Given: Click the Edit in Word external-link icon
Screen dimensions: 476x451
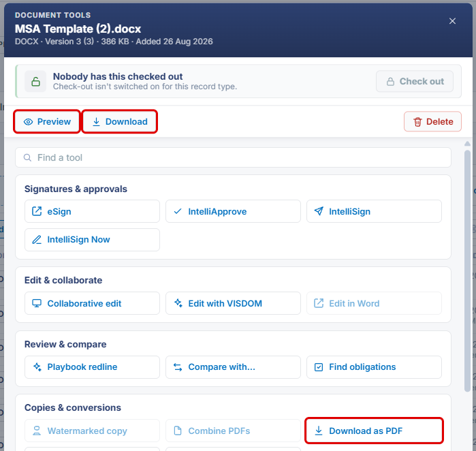Looking at the screenshot, I should tap(319, 303).
